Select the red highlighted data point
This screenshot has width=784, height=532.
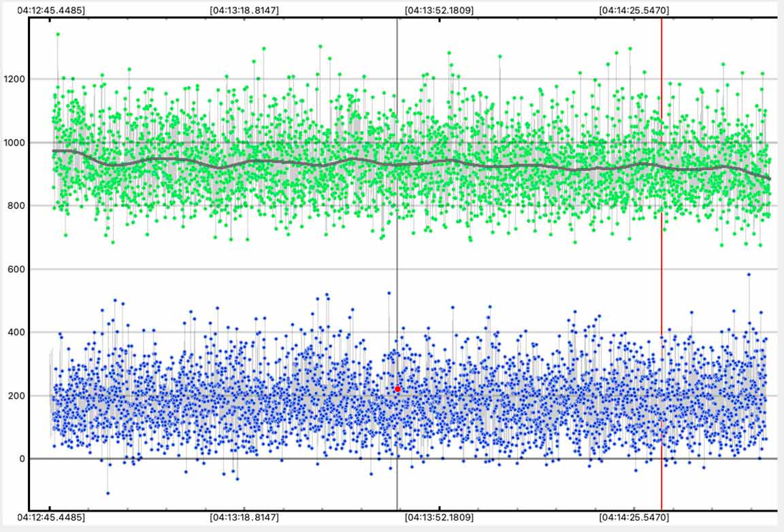coord(397,388)
